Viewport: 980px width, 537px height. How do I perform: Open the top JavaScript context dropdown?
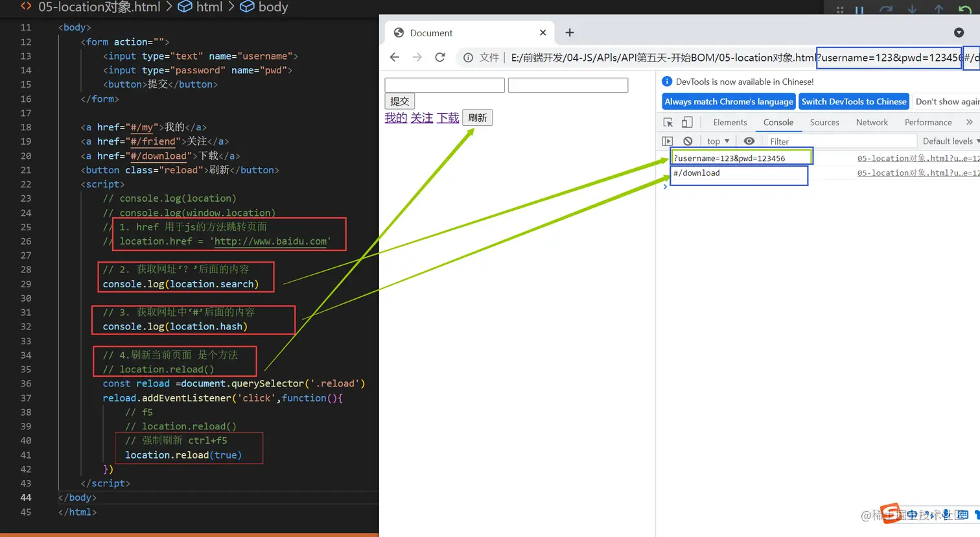click(718, 141)
